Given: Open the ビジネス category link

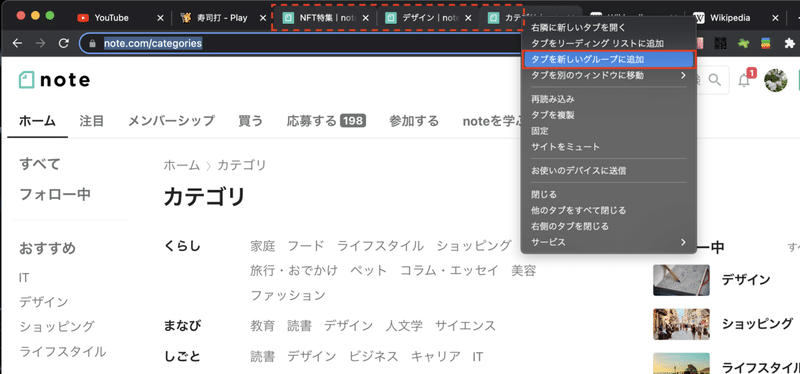Looking at the screenshot, I should 373,356.
